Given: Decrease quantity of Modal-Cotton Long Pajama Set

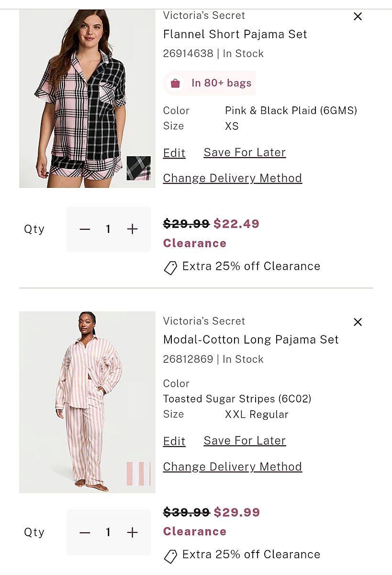Looking at the screenshot, I should tap(85, 532).
